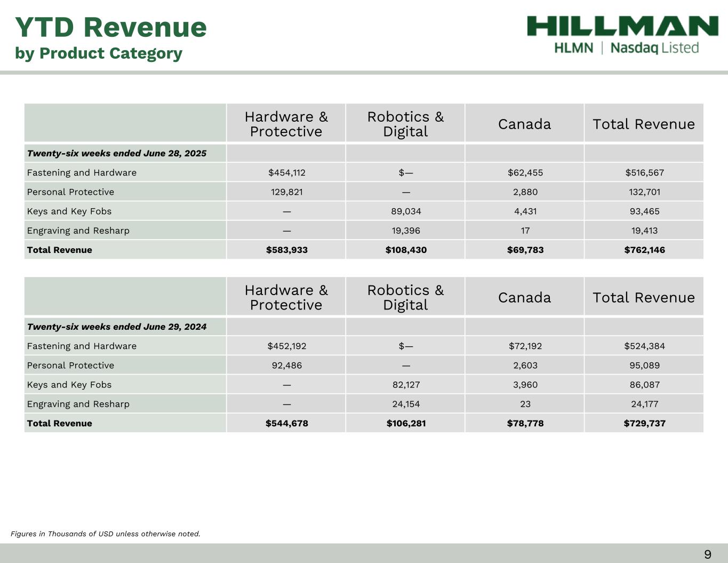Select the 129,821 Personal Protective value

[286, 192]
